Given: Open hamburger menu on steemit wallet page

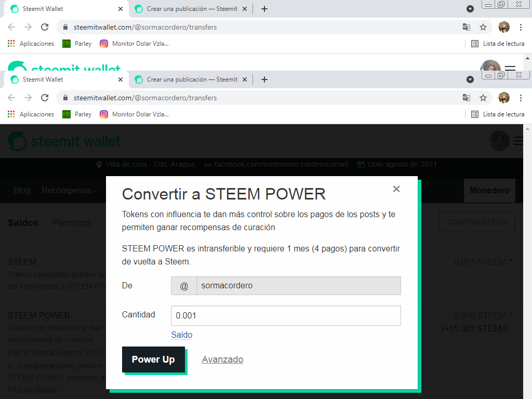Looking at the screenshot, I should click(518, 141).
